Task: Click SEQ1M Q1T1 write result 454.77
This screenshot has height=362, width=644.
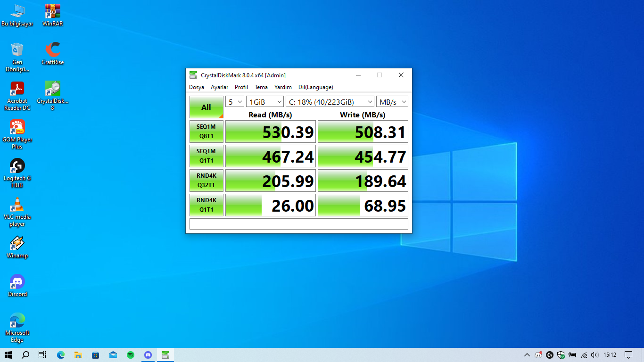Action: pos(363,156)
